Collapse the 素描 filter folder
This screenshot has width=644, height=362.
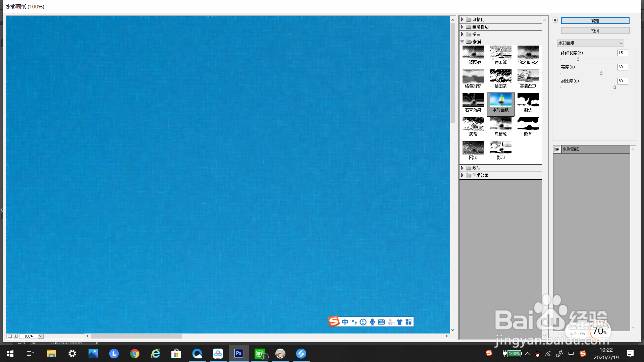coord(462,42)
